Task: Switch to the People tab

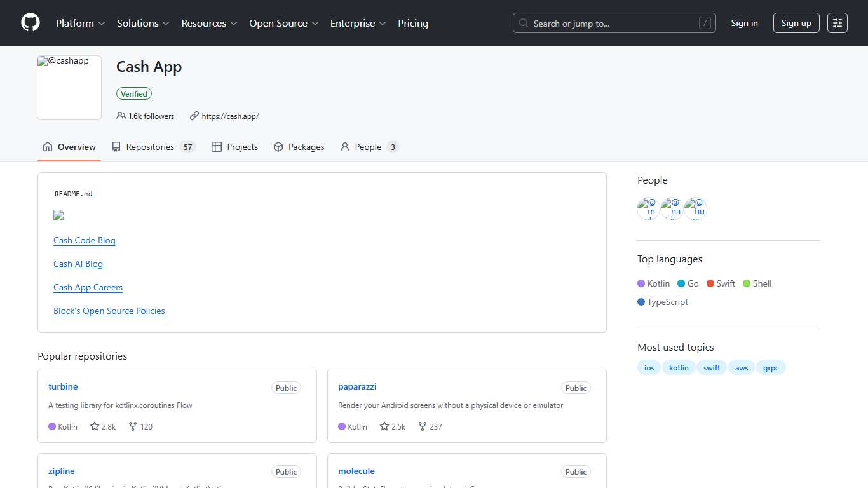Action: [x=369, y=146]
